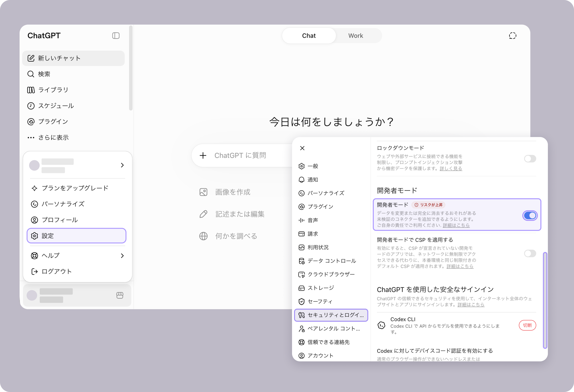This screenshot has width=574, height=392.
Task: Switch to the Chat tab
Action: point(309,36)
